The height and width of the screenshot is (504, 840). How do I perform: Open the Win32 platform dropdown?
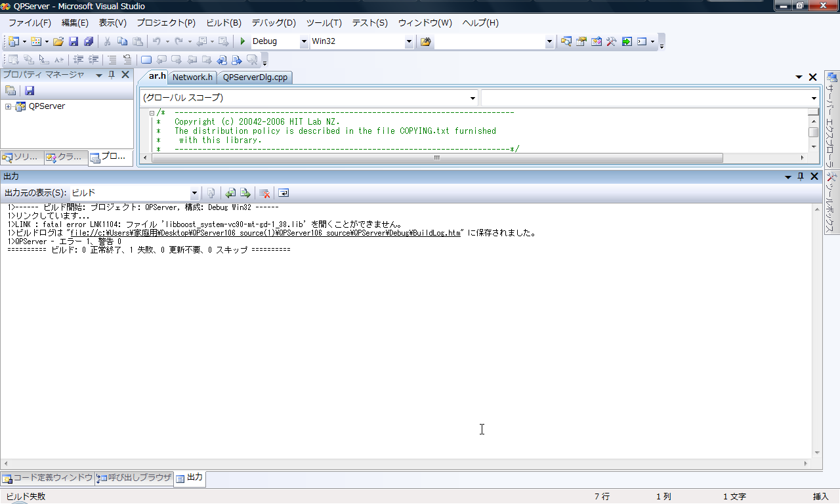point(409,41)
